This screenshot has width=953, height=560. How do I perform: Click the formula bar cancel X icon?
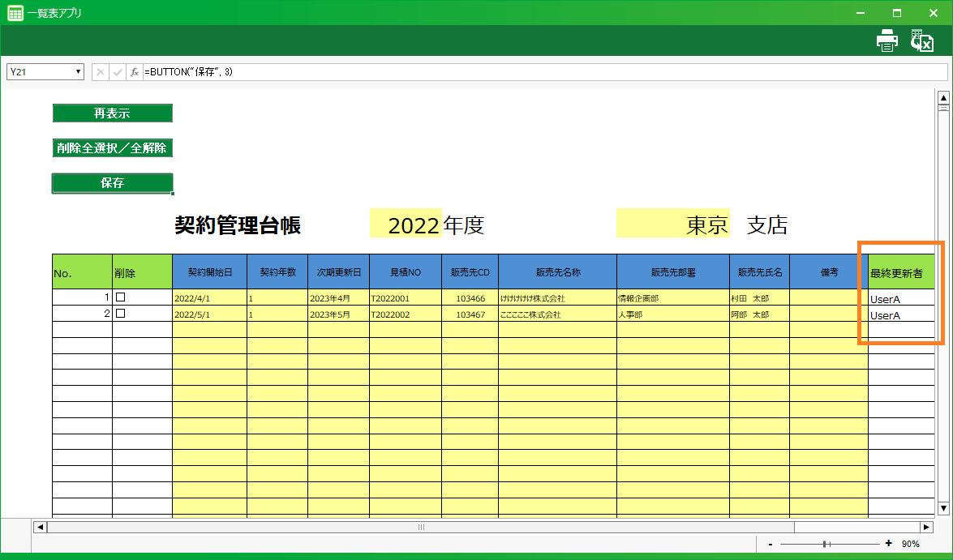tap(101, 72)
